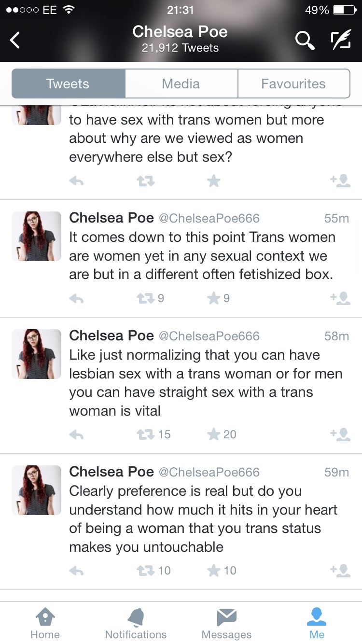Switch to the Favourites tab
Screen dimensions: 362x644
pyautogui.click(x=293, y=84)
